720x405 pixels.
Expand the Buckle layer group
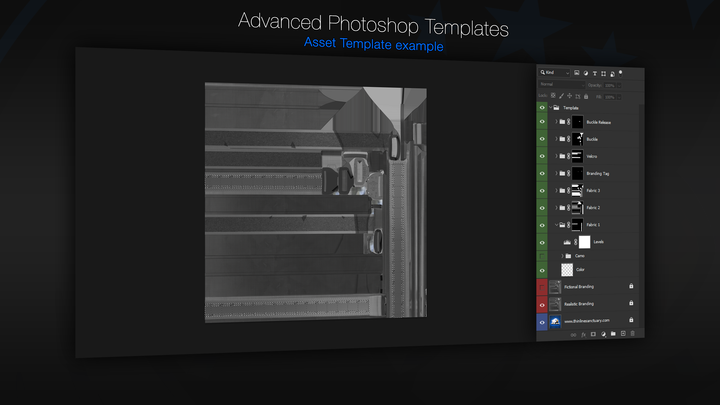click(x=556, y=139)
